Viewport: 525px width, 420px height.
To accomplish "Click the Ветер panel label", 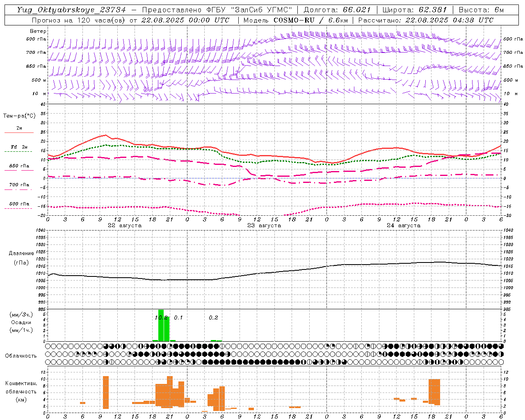I will coord(38,31).
